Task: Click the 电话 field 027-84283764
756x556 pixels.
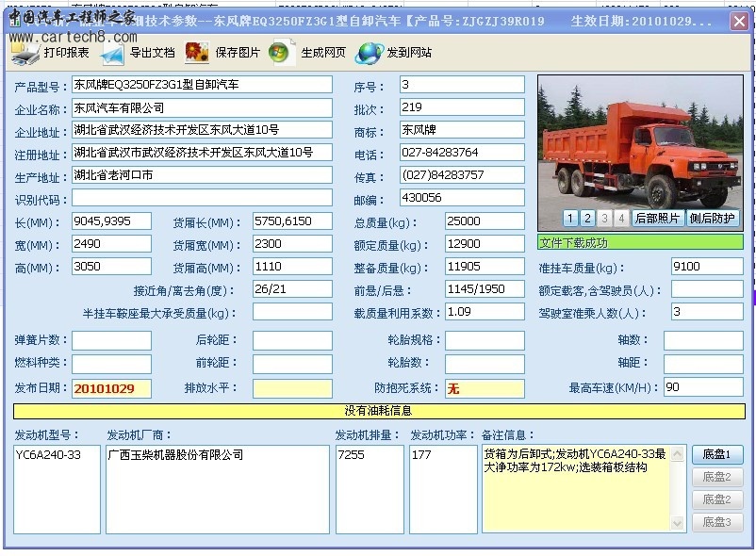Action: pyautogui.click(x=462, y=153)
